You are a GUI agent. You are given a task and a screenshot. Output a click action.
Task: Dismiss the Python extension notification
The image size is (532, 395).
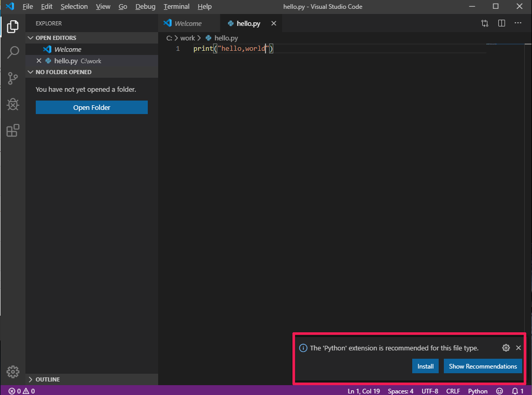point(519,348)
